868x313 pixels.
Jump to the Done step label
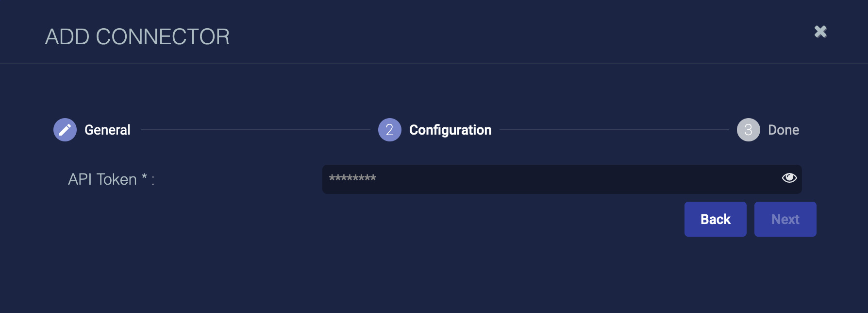point(783,130)
